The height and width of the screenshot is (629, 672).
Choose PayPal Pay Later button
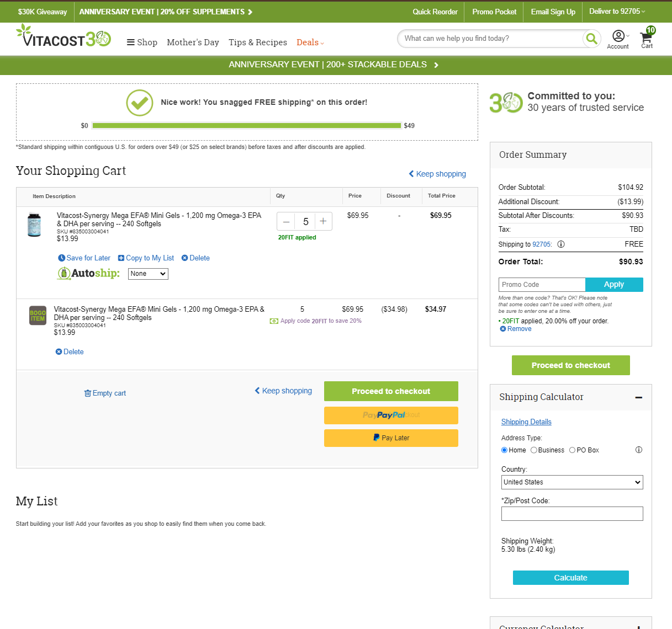(x=391, y=438)
